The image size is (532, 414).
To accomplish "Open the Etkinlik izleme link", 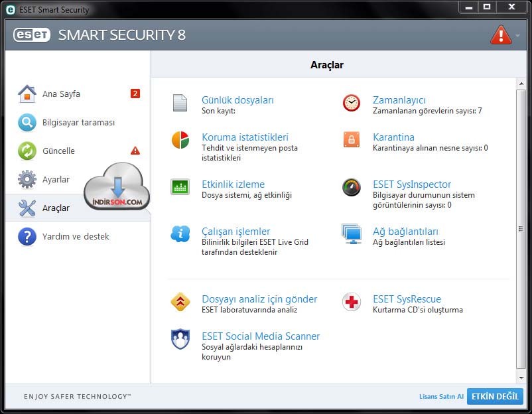I will (x=233, y=184).
